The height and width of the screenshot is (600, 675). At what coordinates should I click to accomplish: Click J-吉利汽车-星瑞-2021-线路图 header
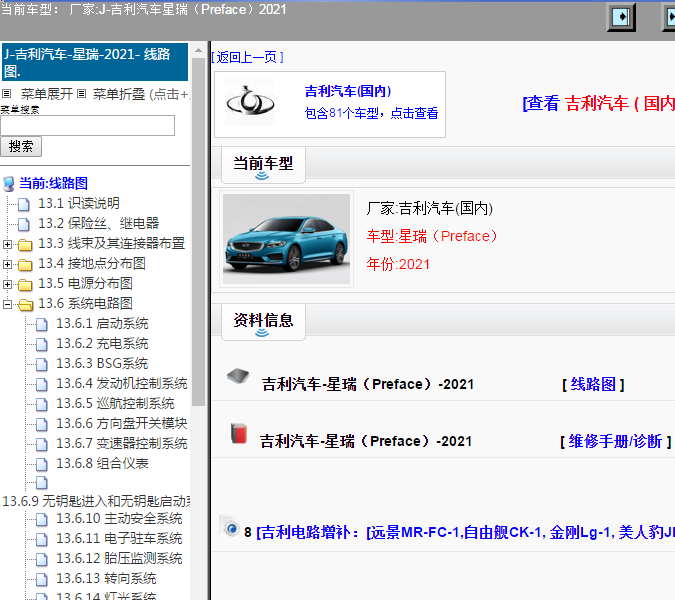point(95,62)
